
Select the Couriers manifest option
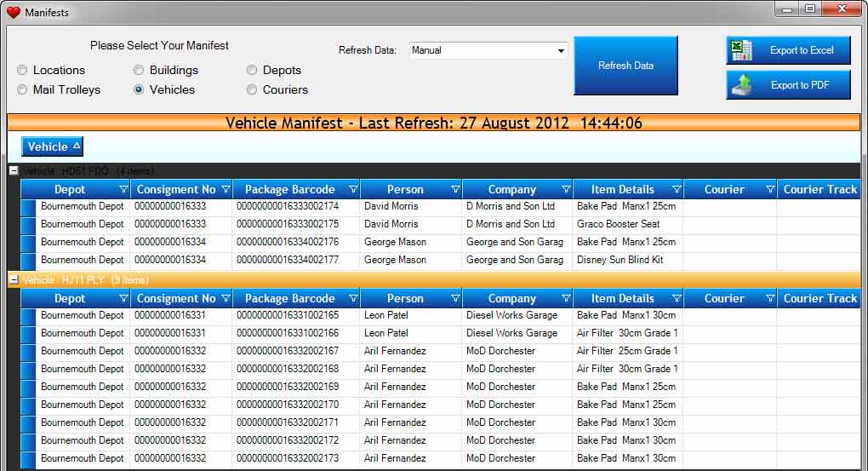coord(252,90)
